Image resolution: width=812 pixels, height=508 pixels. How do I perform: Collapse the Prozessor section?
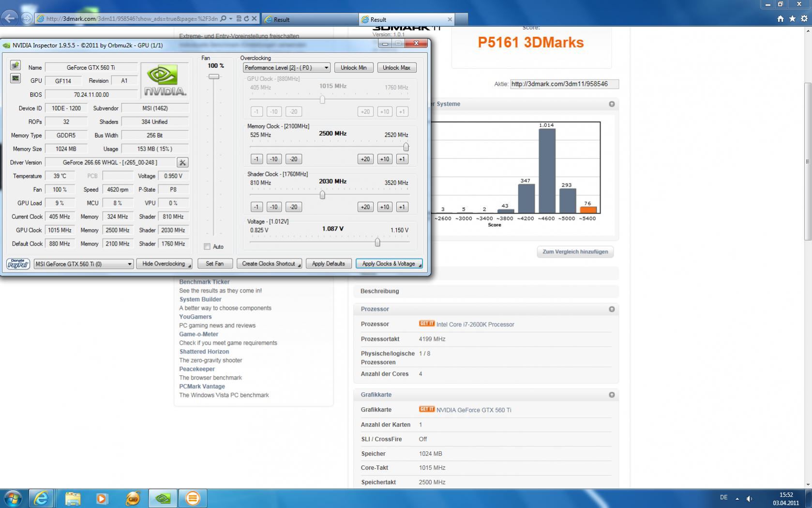[x=612, y=309]
